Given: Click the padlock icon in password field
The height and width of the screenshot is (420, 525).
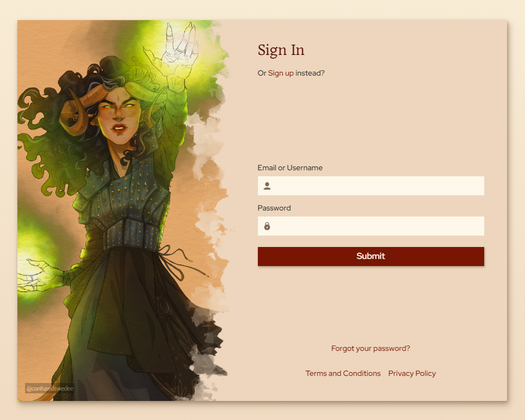Looking at the screenshot, I should (x=267, y=226).
